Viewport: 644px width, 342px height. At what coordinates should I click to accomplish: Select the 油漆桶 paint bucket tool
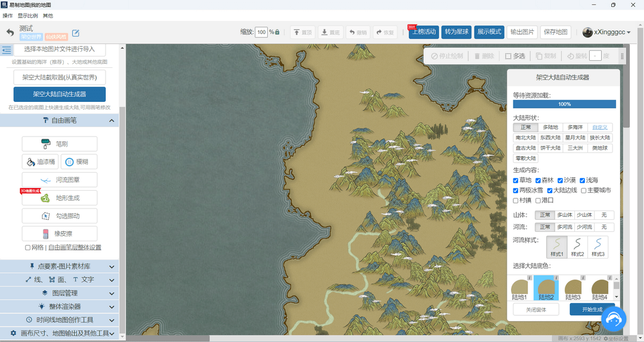40,162
